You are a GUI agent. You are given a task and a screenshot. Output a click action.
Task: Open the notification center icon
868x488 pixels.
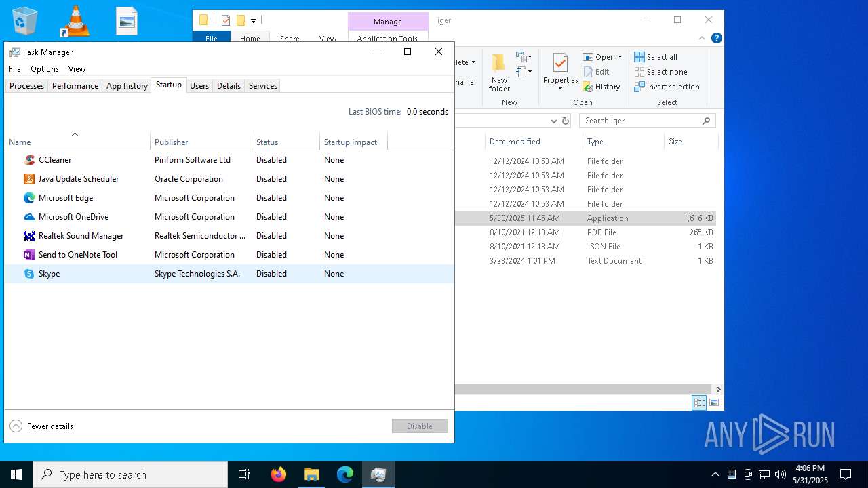[x=846, y=474]
